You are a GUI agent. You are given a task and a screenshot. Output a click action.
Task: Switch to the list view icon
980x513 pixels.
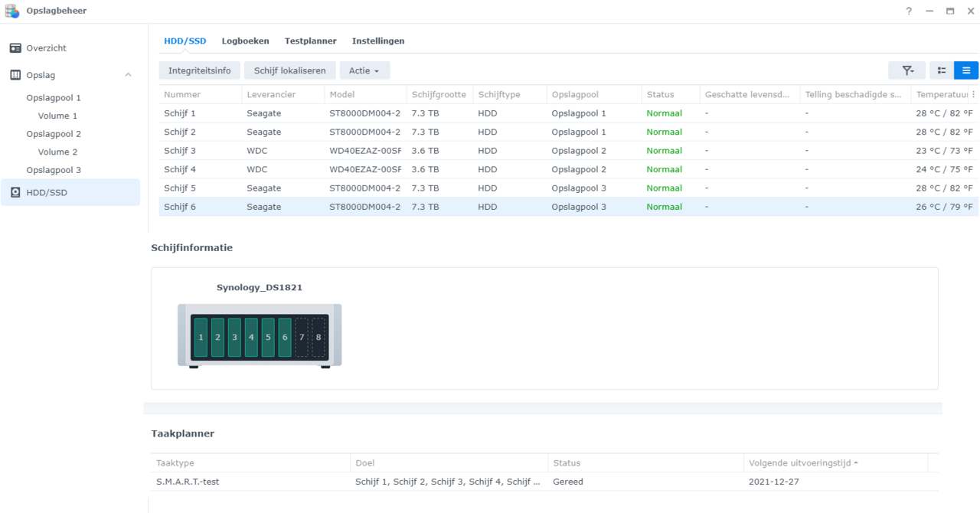[966, 70]
